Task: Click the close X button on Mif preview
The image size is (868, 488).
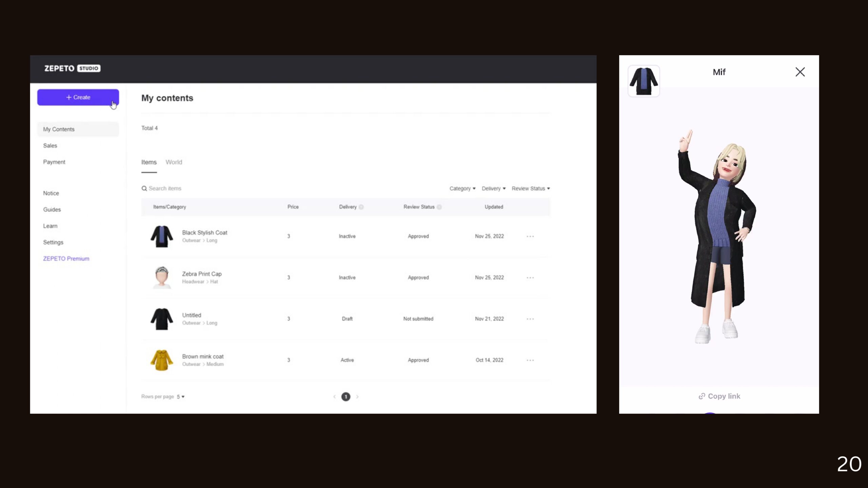Action: click(800, 72)
